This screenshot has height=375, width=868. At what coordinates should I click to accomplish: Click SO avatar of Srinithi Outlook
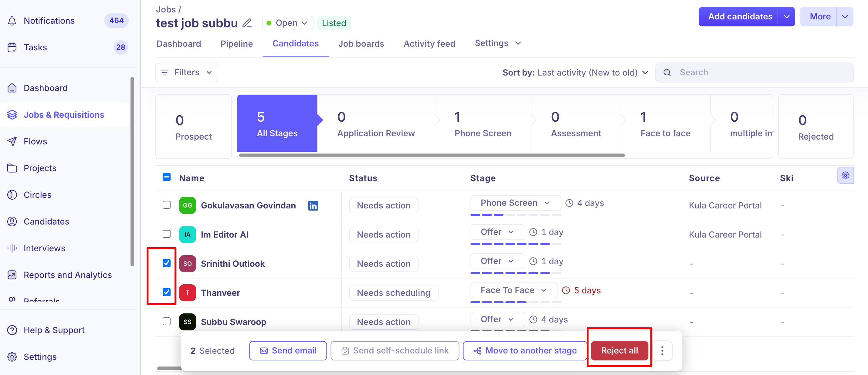[187, 263]
